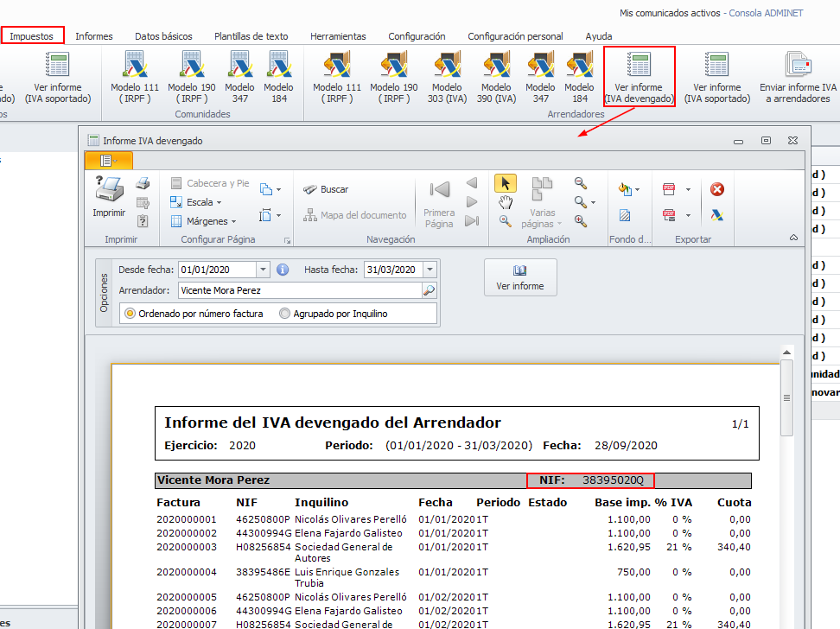Activate the arrow pointer tool
The image size is (840, 629).
pos(506,182)
